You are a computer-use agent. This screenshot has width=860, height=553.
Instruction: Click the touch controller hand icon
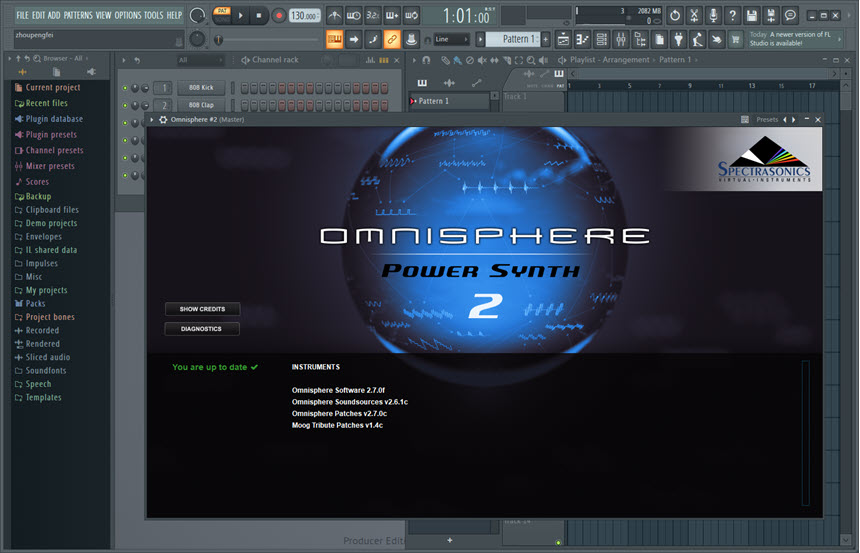(x=716, y=39)
